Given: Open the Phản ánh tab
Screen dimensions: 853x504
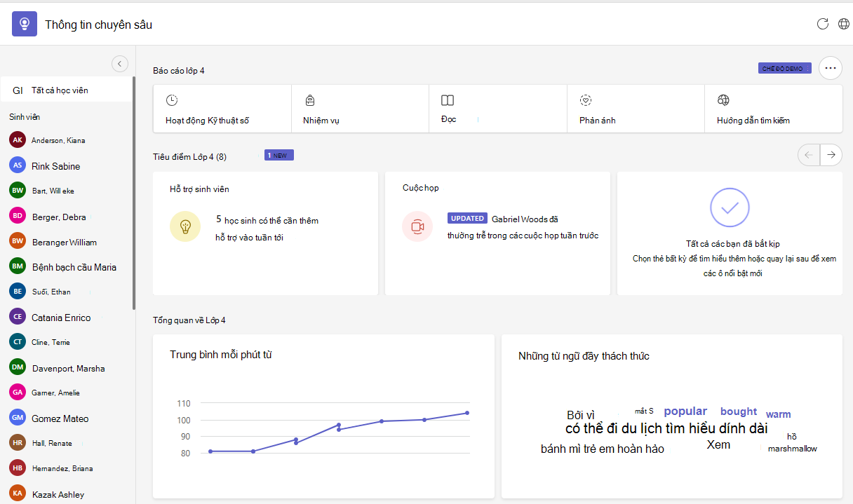Looking at the screenshot, I should click(636, 109).
